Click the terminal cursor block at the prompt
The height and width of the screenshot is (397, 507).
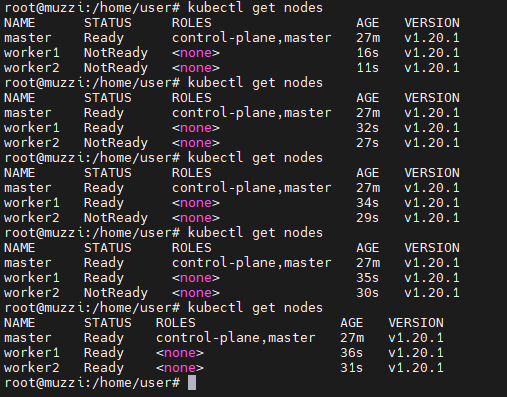192,383
